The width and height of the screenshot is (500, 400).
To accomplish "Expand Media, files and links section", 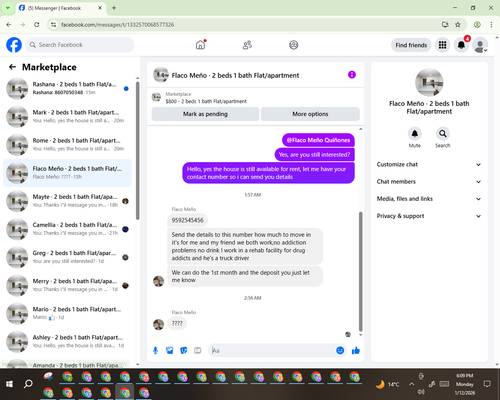I will click(x=429, y=199).
